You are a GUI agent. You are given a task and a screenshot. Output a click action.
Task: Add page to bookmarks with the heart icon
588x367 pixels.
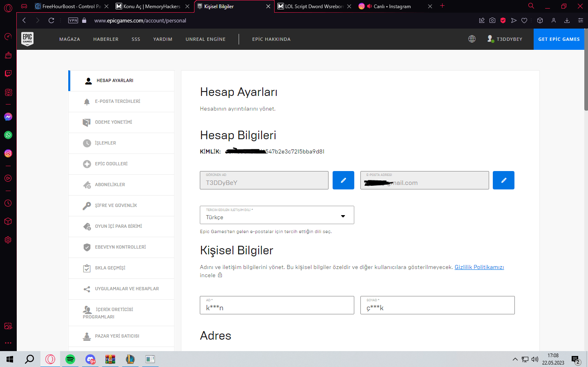coord(524,20)
